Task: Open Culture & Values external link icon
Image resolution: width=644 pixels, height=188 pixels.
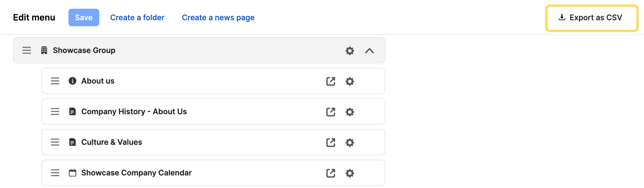Action: 331,142
